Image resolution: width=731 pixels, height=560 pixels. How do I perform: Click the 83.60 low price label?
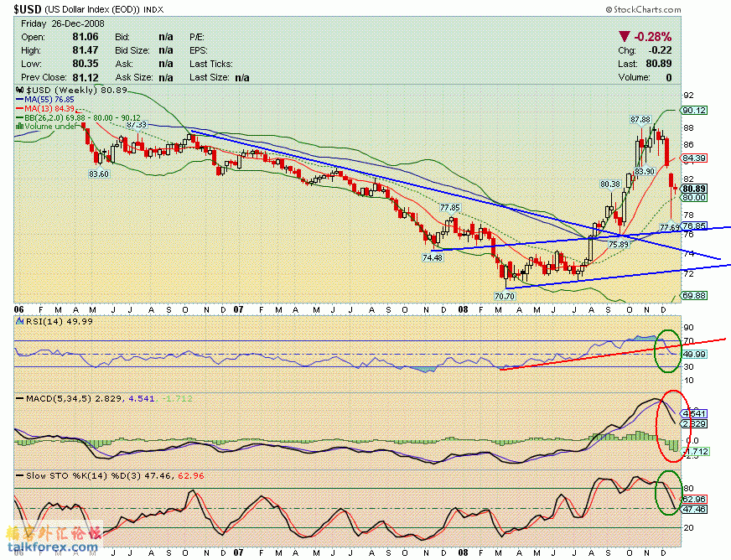98,174
